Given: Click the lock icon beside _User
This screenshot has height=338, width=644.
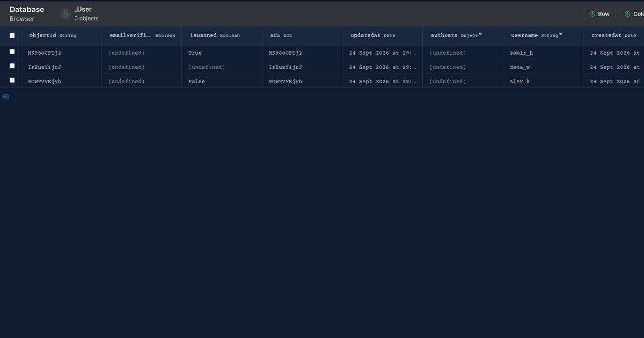Looking at the screenshot, I should (x=65, y=14).
